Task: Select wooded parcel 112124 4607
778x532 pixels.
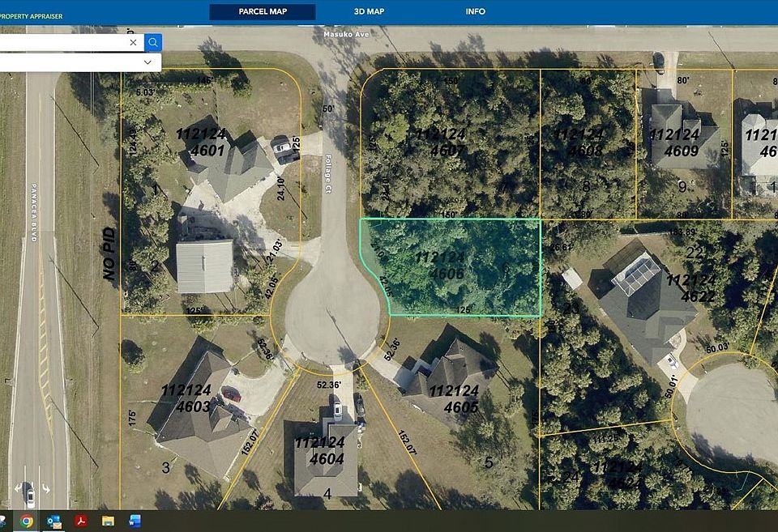Action: [441, 143]
